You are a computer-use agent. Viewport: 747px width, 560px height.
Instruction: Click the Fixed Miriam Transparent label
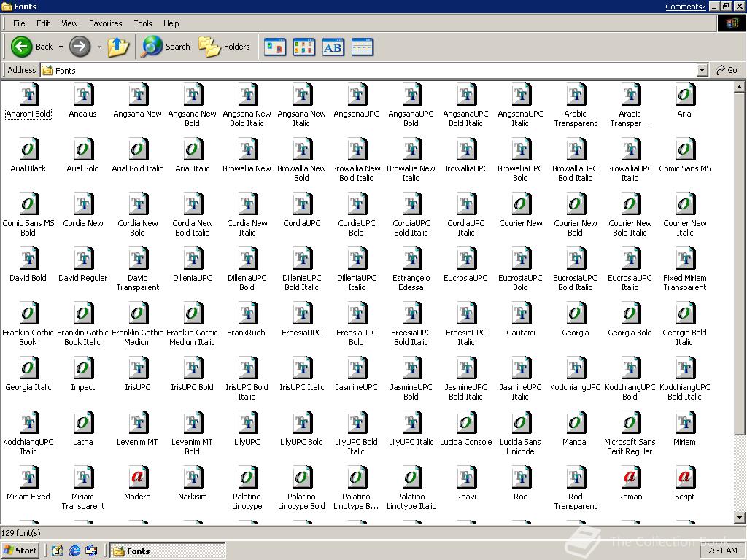tap(684, 282)
